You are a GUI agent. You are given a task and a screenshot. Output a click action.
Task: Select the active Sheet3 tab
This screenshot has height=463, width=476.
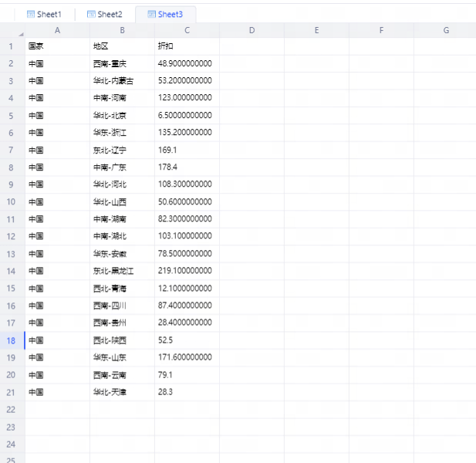170,14
